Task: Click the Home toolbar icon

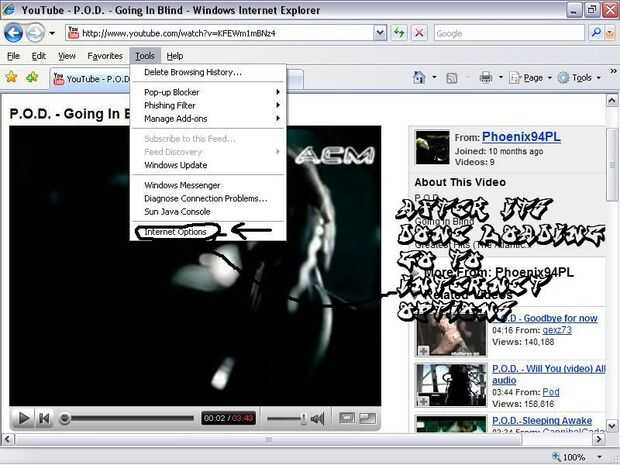Action: [x=419, y=78]
